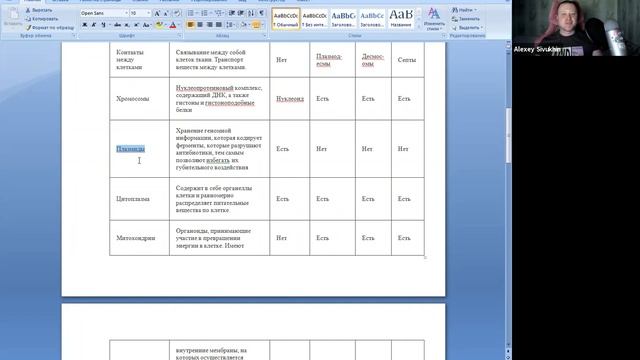
Task: Open the Шрифт group dialog launcher
Action: pyautogui.click(x=180, y=36)
